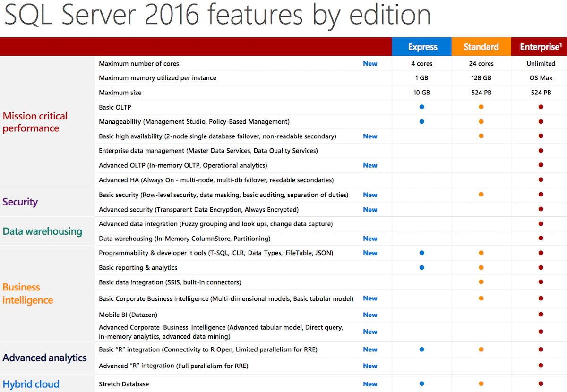Screen dimensions: 567x392
Task: Click the "128 GB" memory cell
Action: tap(481, 78)
